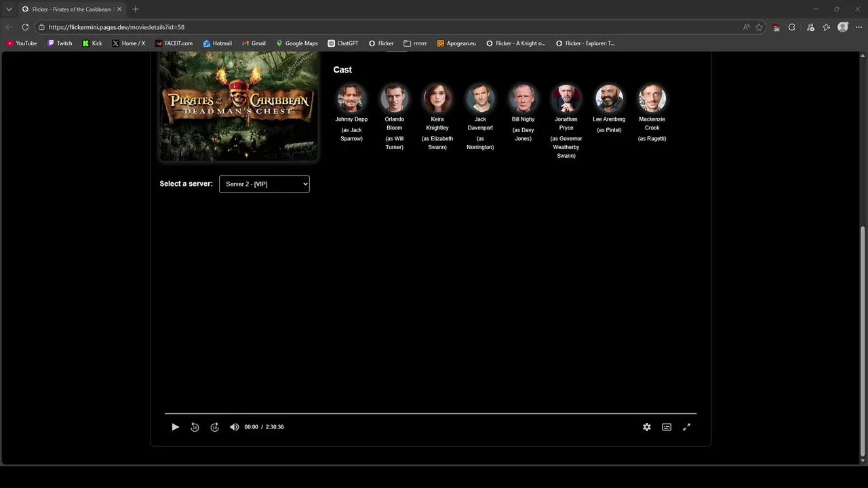Screen dimensions: 868x488
Task: Click the Dead Man's Chest movie poster
Action: pyautogui.click(x=239, y=106)
